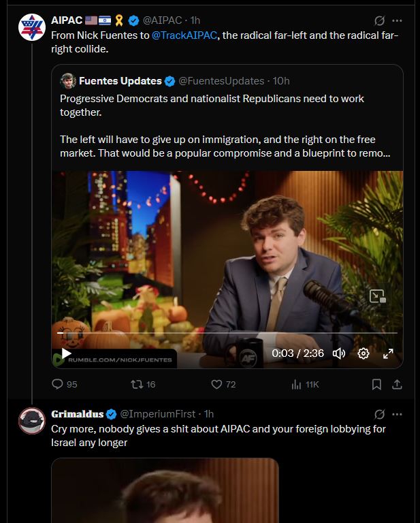Enter video fullscreen mode
This screenshot has height=523, width=420.
coord(388,353)
